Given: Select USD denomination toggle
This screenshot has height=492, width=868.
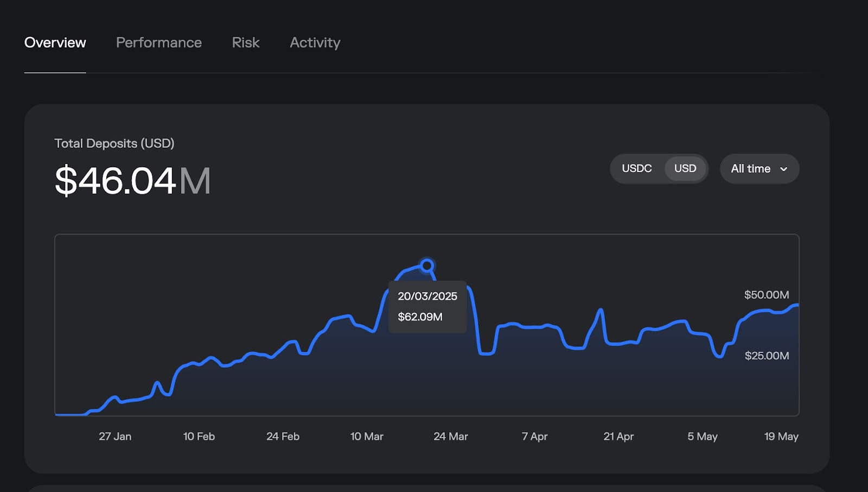Looking at the screenshot, I should click(685, 168).
